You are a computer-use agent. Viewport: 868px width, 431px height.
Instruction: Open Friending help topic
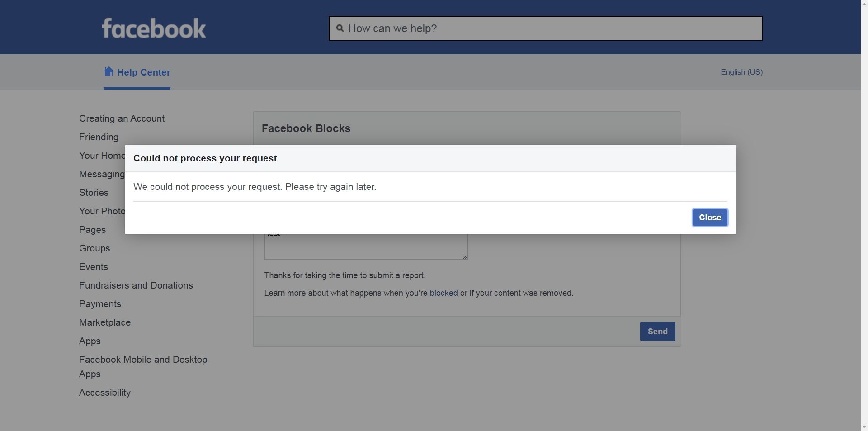pos(99,137)
